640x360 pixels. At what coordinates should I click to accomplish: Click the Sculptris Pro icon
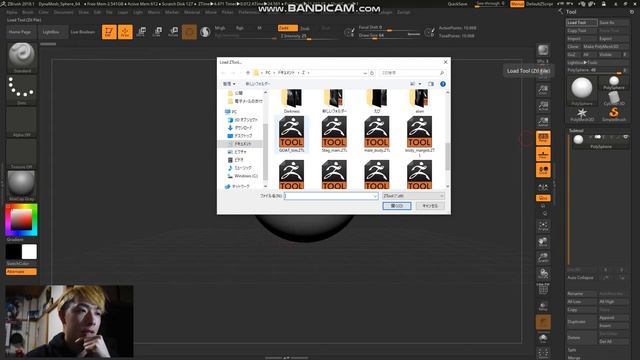(x=205, y=32)
